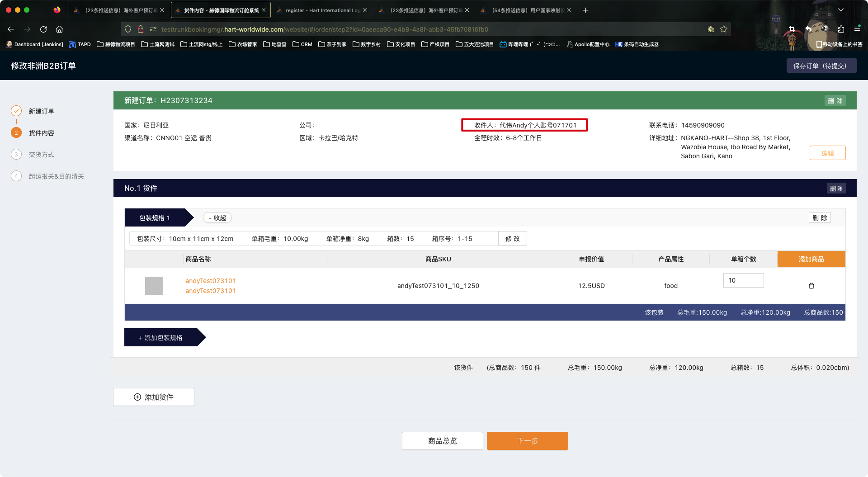Open new browser tab with plus icon
The image size is (868, 477).
coord(585,10)
